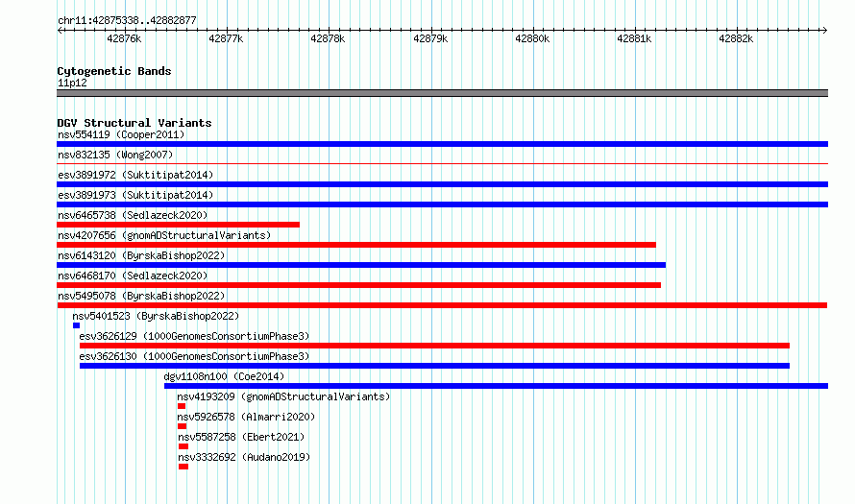Open nsv6468170 (Sedlazeck2020) label
This screenshot has width=855, height=504.
(133, 276)
